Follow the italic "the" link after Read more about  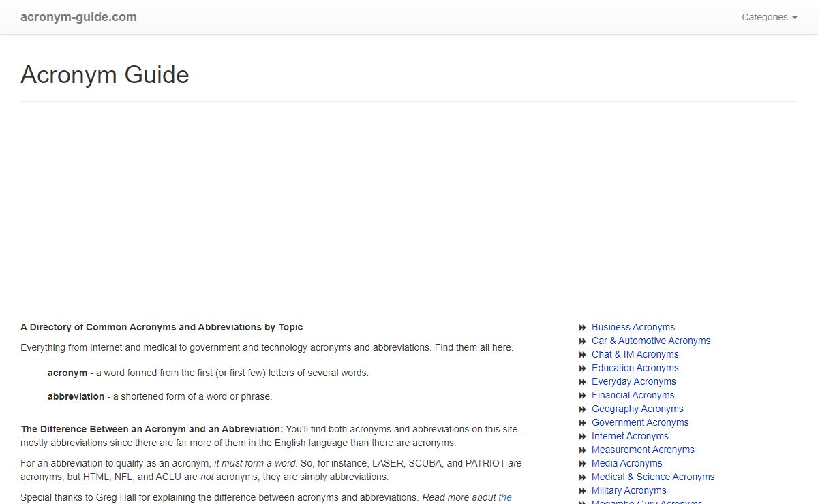[504, 497]
